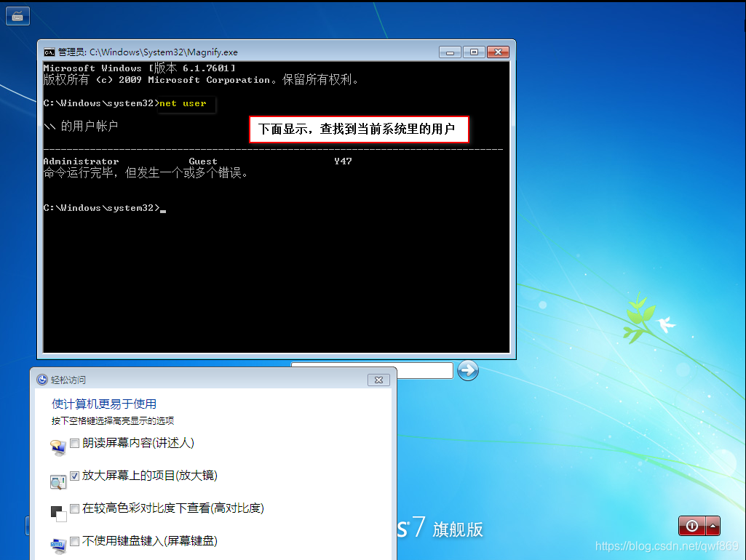Click the login submit arrow button
Screen dimensions: 746x560
468,370
